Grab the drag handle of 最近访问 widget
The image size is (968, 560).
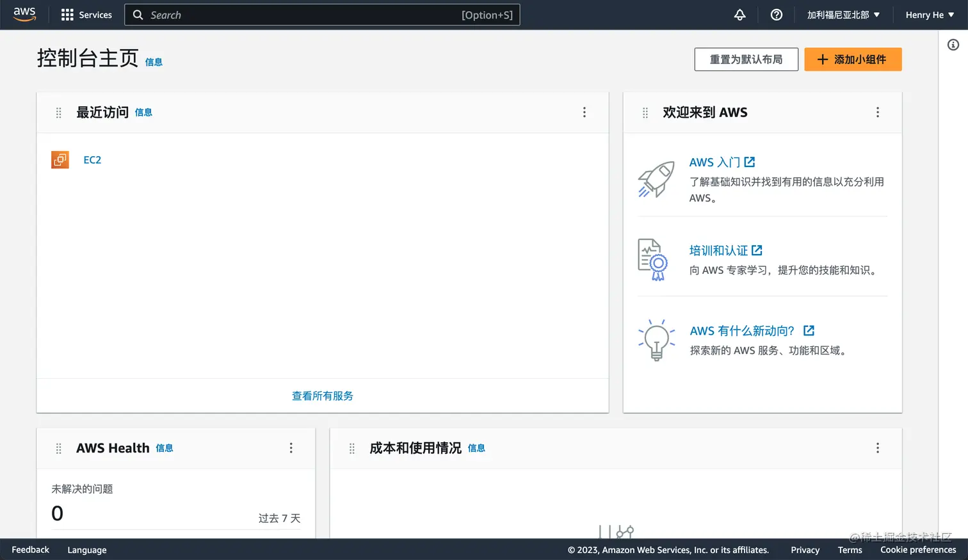pyautogui.click(x=59, y=113)
